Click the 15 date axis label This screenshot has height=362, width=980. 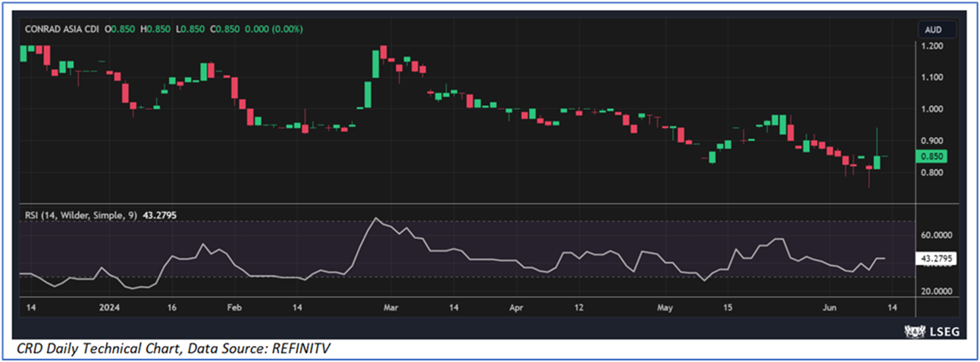click(728, 308)
